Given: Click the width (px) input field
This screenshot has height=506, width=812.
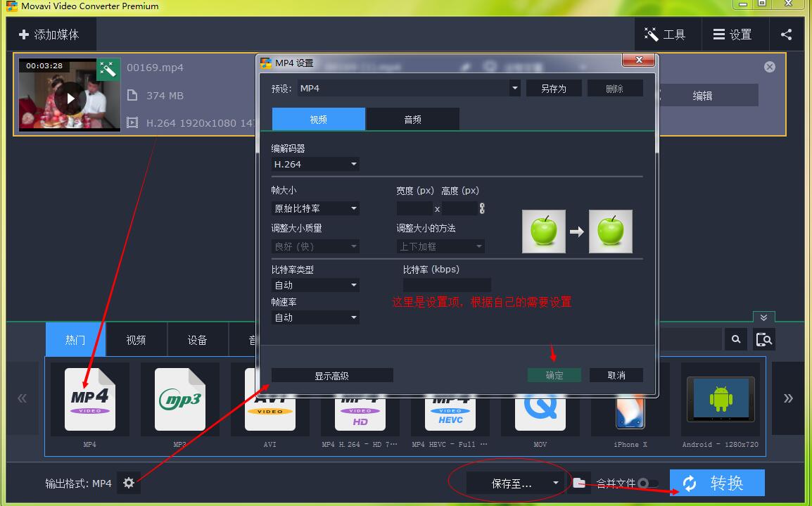Looking at the screenshot, I should (x=414, y=208).
